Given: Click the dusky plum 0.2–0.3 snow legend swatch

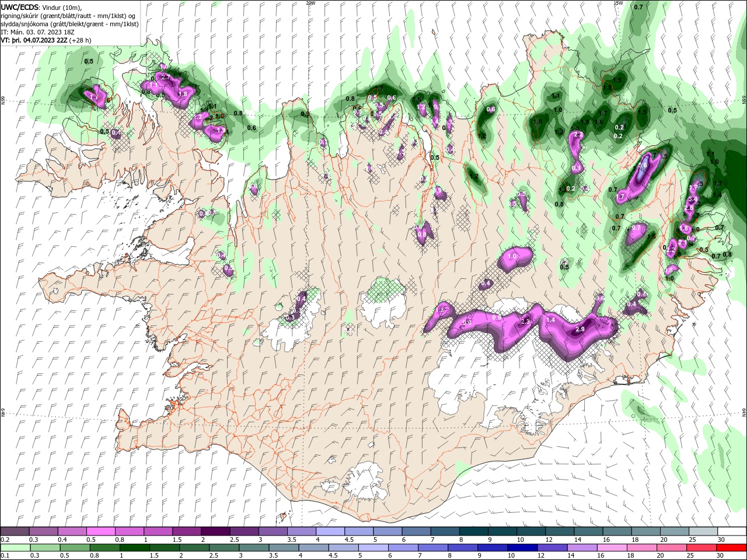Looking at the screenshot, I should [x=15, y=531].
